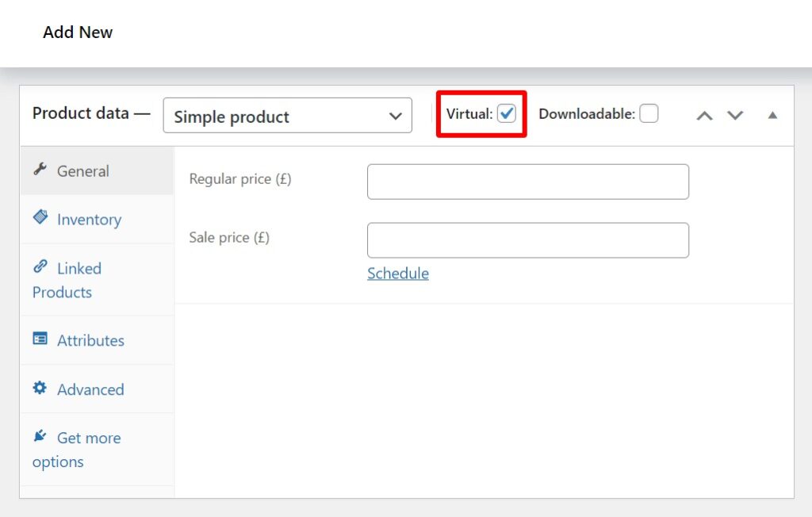Switch to the Inventory tab
This screenshot has height=517, width=812.
(x=89, y=219)
